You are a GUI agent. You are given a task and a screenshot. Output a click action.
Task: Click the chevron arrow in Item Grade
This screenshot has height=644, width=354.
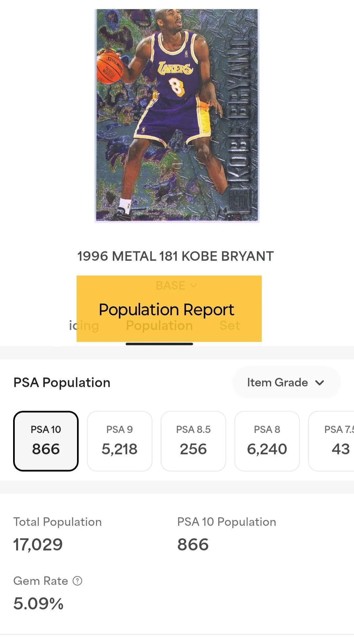click(x=320, y=383)
